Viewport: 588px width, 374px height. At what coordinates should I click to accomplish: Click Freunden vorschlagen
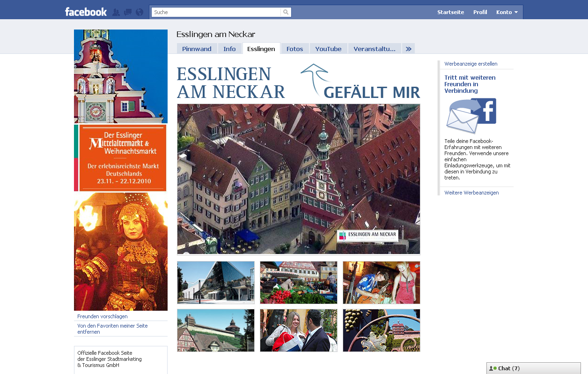[102, 316]
